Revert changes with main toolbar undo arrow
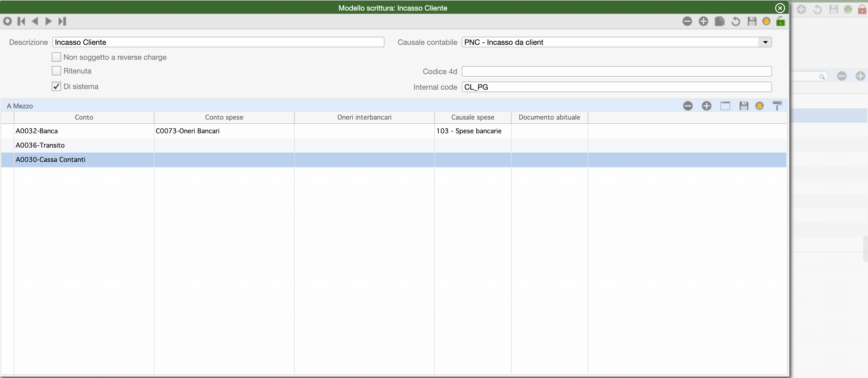The height and width of the screenshot is (378, 868). (736, 21)
